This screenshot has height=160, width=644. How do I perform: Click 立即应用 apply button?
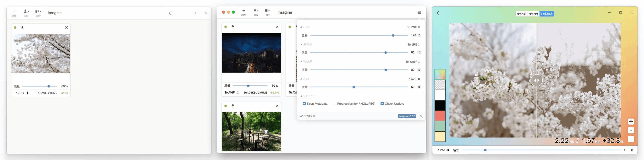pyautogui.click(x=308, y=116)
